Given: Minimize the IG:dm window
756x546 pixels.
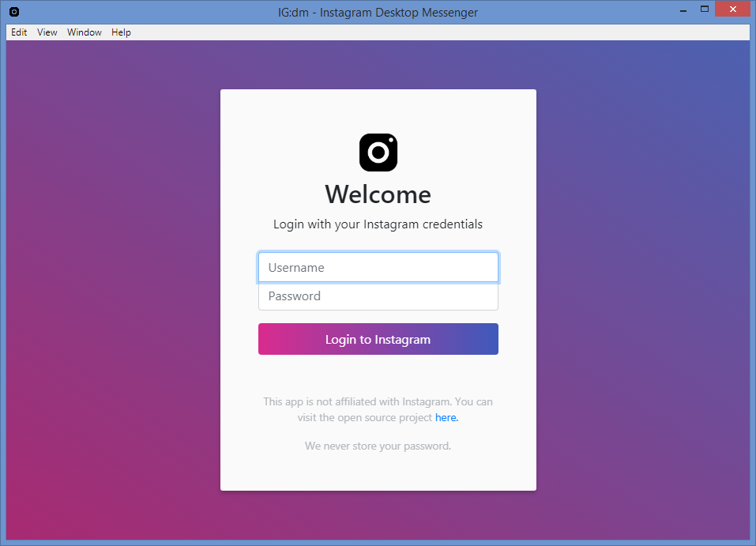Looking at the screenshot, I should (x=683, y=9).
